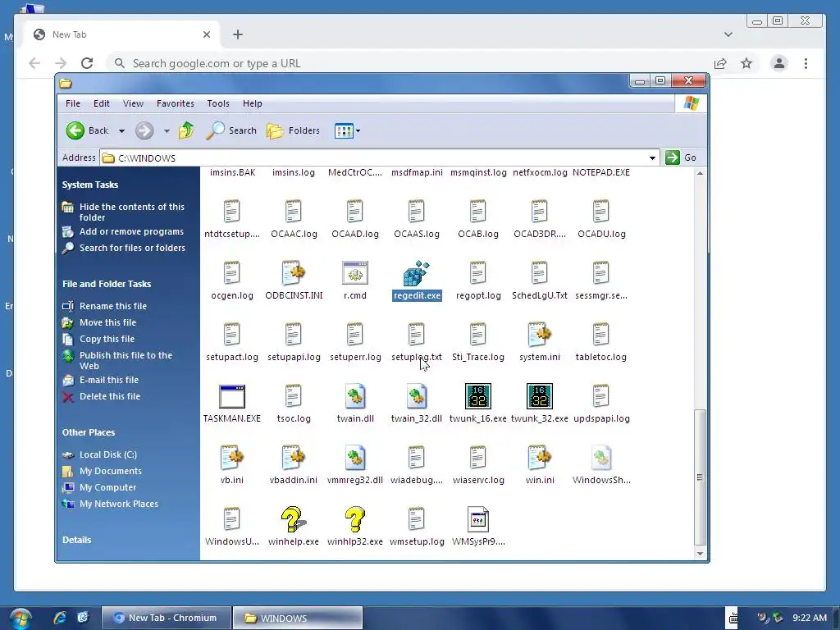Select the twunk_16.exe icon
Viewport: 840px width, 630px height.
(478, 396)
